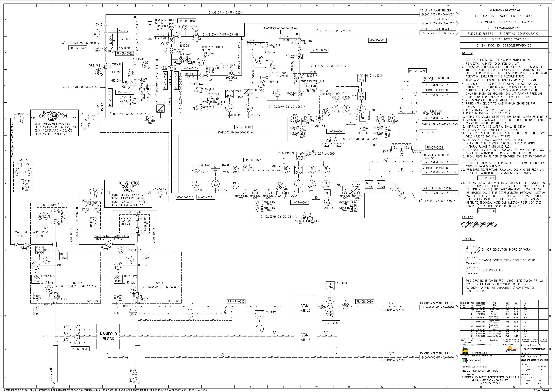
Task: Click the LEGEND: heading
Action: tap(469, 239)
